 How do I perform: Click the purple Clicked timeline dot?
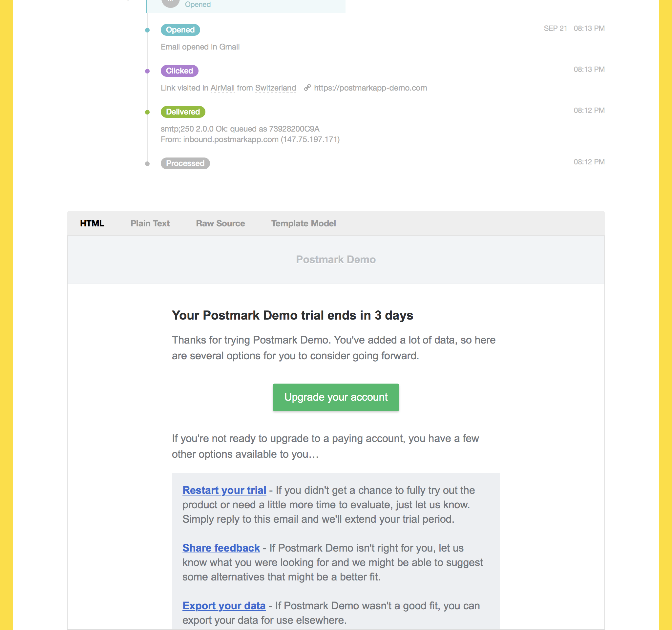(147, 71)
